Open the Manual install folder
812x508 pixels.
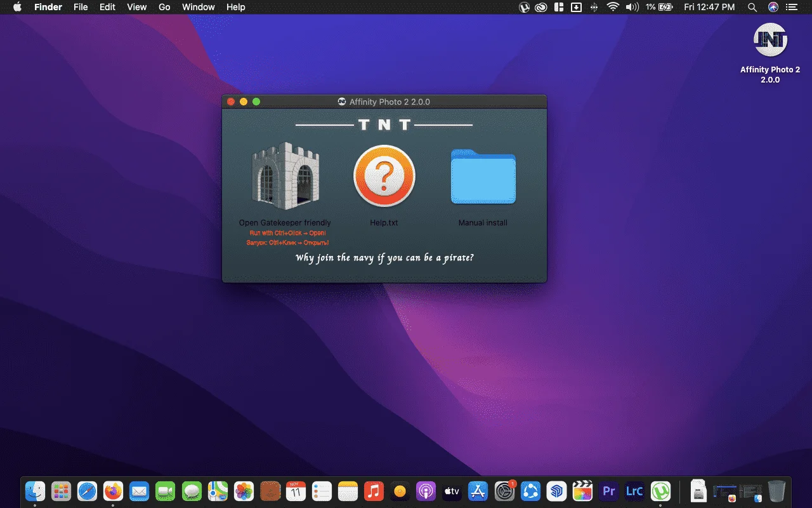coord(483,177)
